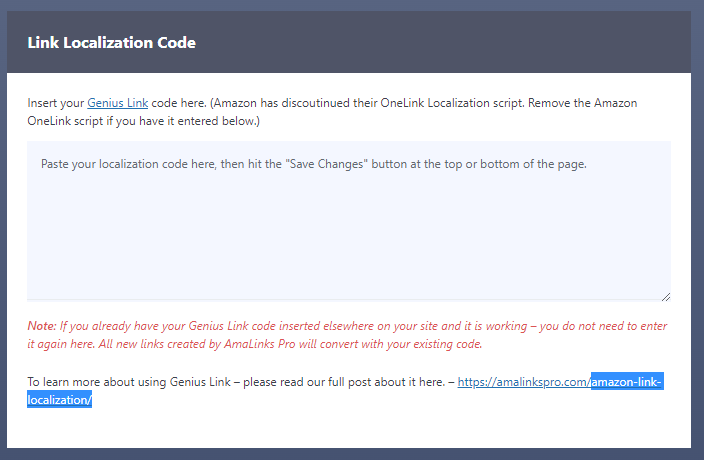The height and width of the screenshot is (460, 704).
Task: Click the "To learn more about using" sentence
Action: coord(100,382)
